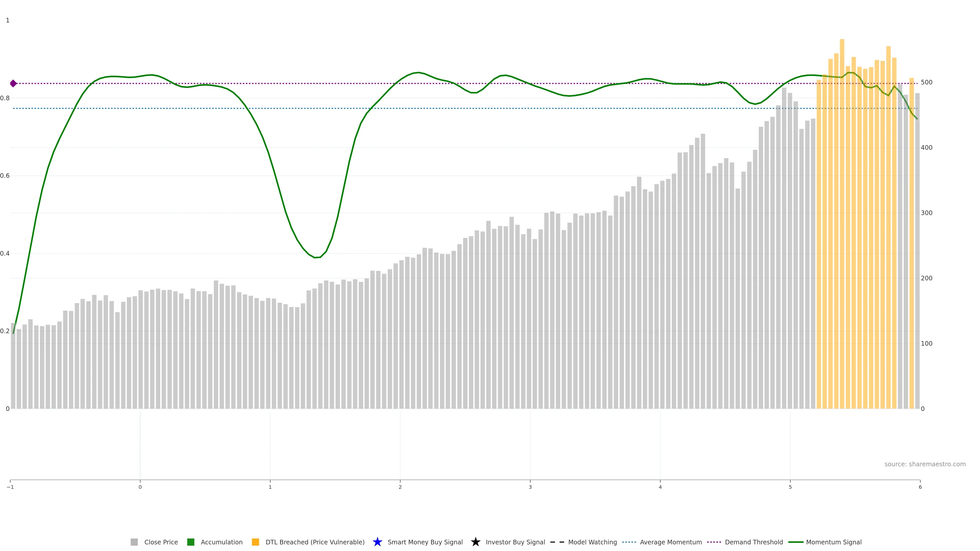Click the 500 label on right axis
Viewport: 980px width, 551px height.
[926, 82]
